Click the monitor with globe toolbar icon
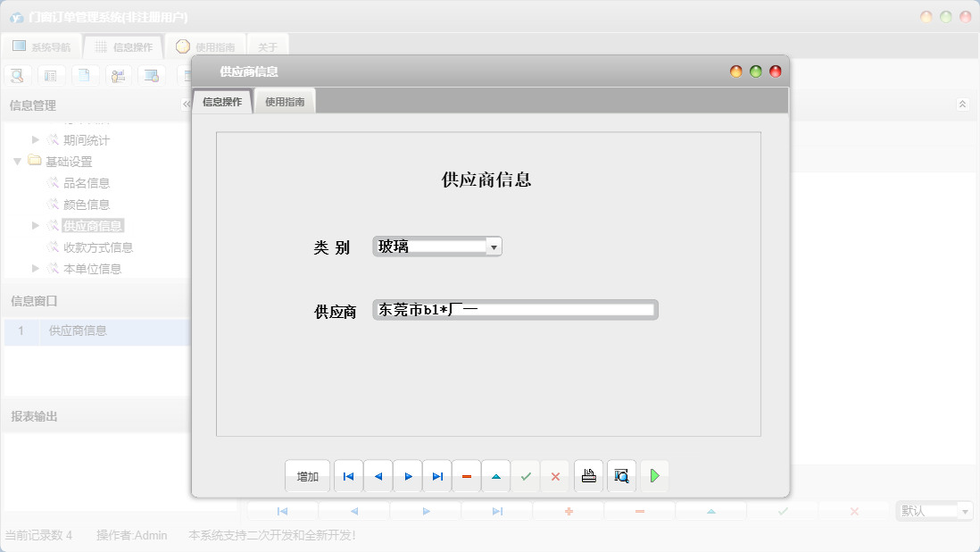 pyautogui.click(x=153, y=75)
